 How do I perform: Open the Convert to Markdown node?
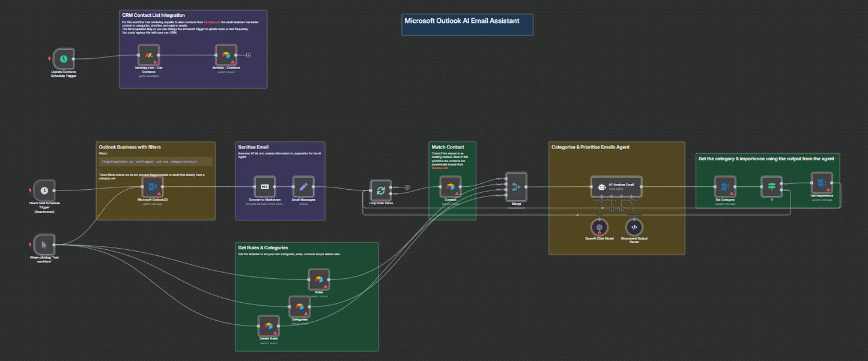[x=264, y=187]
